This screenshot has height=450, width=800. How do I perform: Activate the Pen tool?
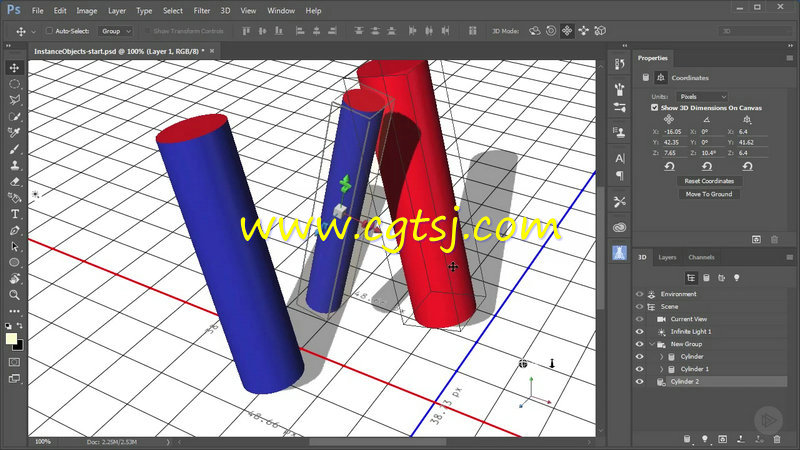[x=14, y=231]
